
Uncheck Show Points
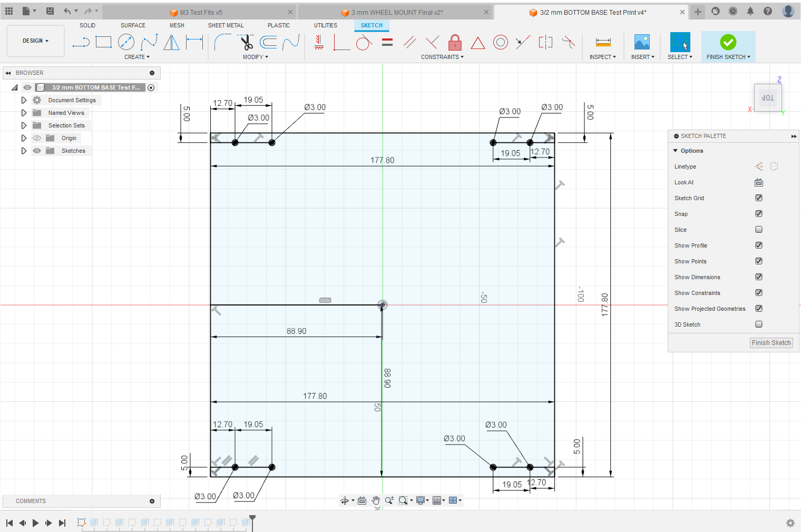(759, 261)
